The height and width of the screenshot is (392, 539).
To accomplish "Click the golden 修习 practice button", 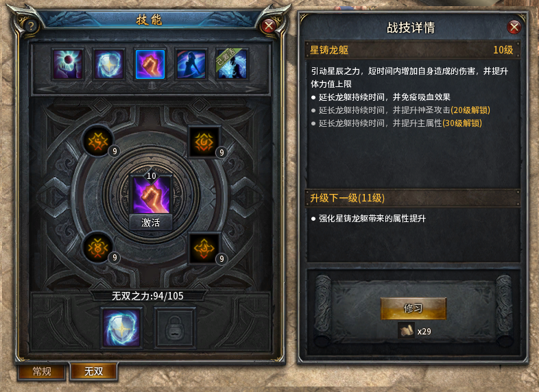I will pos(414,308).
